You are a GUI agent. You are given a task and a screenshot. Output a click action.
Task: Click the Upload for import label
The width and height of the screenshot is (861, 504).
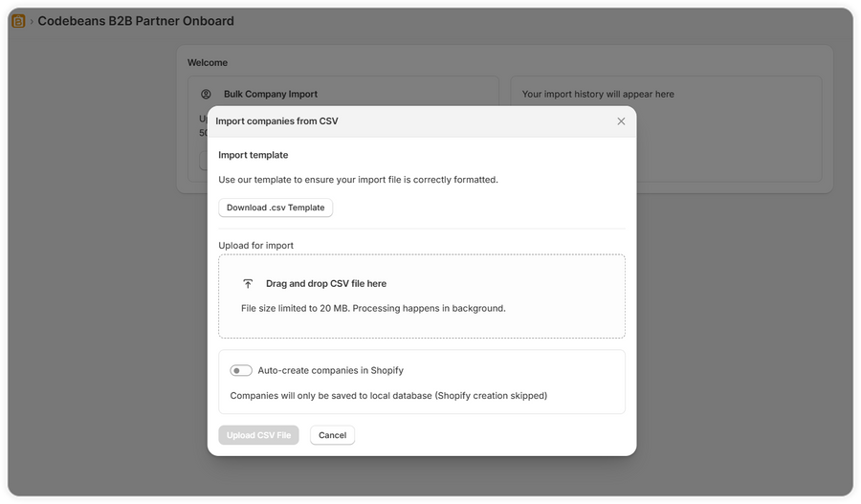click(x=255, y=246)
